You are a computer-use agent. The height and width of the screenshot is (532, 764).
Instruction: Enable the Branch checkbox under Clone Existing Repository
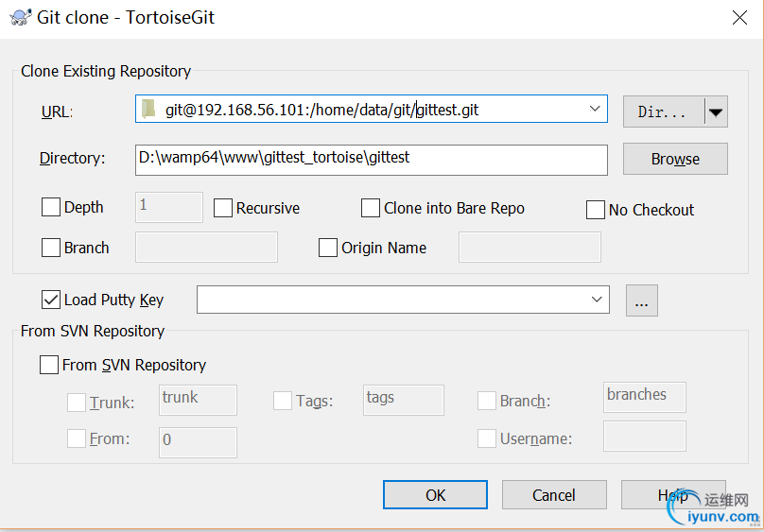pyautogui.click(x=51, y=248)
